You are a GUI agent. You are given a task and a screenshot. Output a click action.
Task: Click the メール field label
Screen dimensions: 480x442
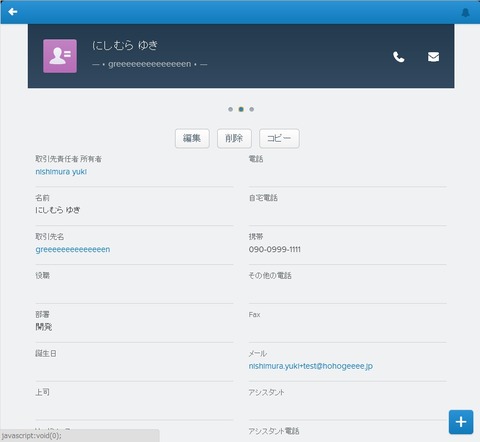[258, 353]
